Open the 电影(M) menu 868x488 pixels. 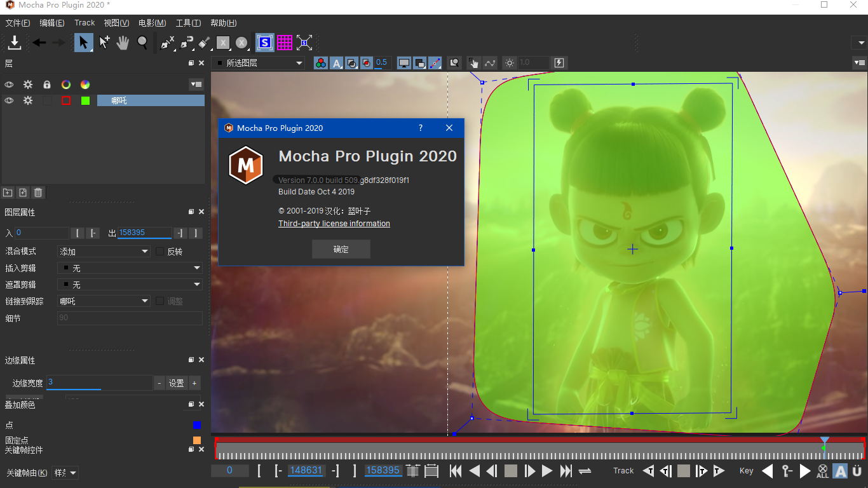click(x=152, y=23)
